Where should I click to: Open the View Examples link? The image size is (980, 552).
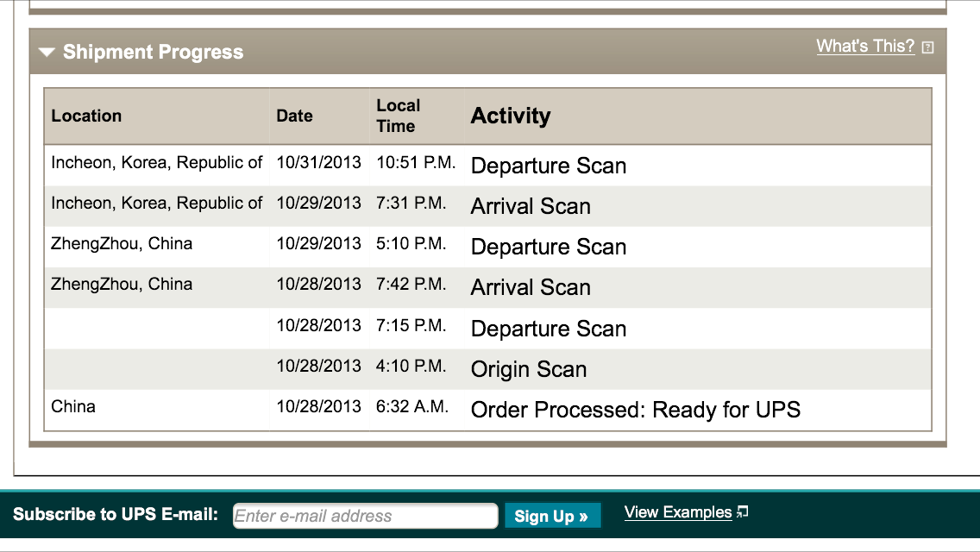[x=678, y=512]
